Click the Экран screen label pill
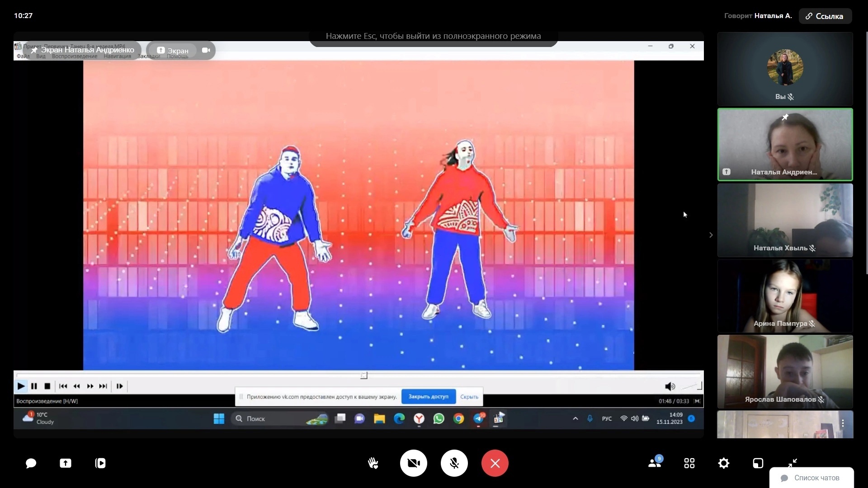The image size is (868, 488). click(x=173, y=51)
